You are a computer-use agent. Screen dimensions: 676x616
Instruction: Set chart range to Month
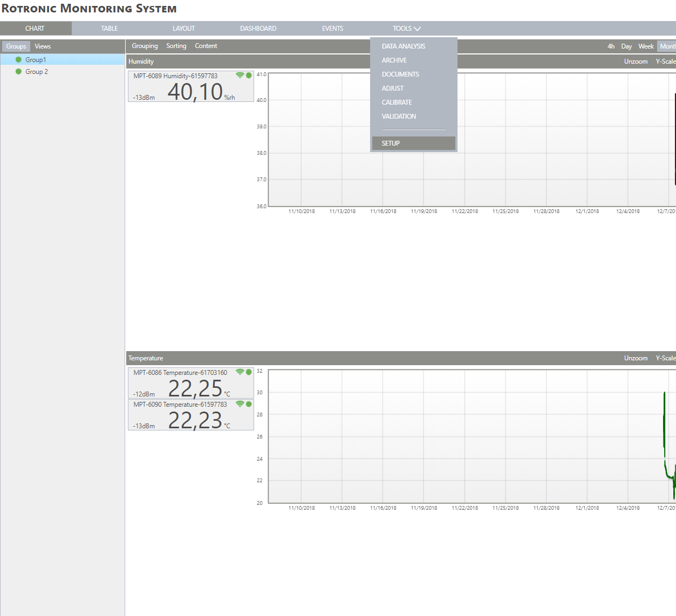tap(667, 46)
